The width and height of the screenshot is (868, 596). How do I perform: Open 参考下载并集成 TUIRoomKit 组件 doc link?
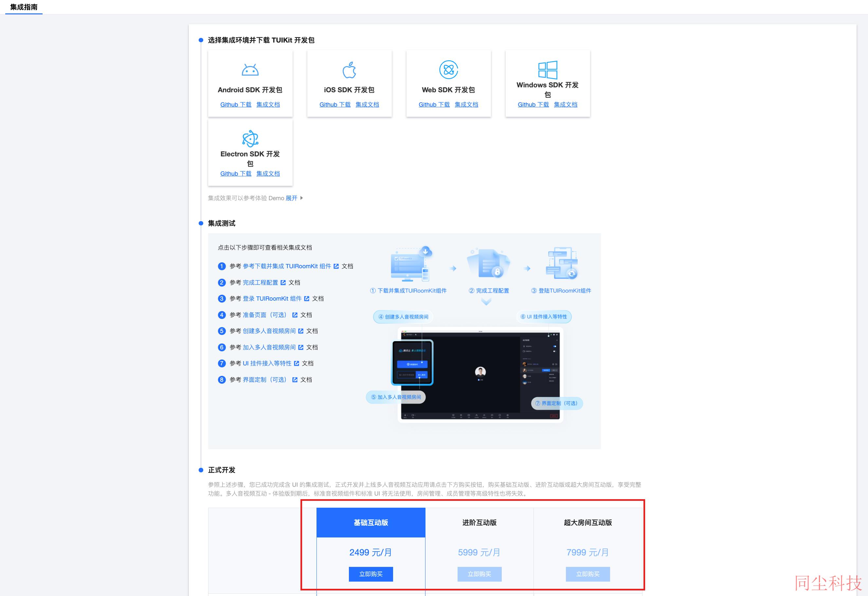pyautogui.click(x=287, y=266)
